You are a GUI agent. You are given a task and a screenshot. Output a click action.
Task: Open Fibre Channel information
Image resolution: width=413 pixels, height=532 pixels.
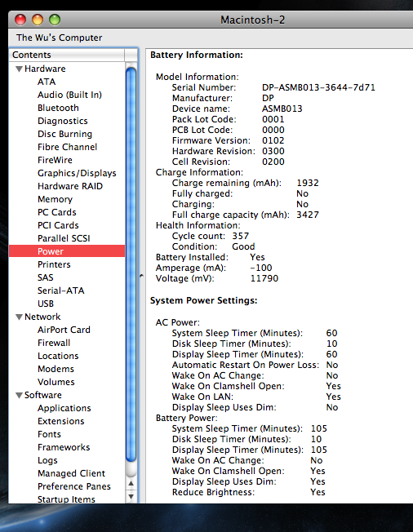[x=67, y=147]
